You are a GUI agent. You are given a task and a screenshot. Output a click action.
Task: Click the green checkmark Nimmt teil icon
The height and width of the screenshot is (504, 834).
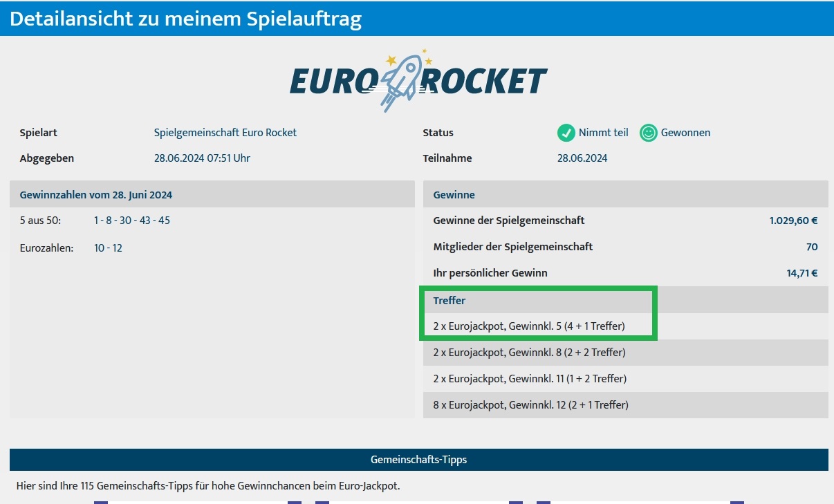point(566,133)
